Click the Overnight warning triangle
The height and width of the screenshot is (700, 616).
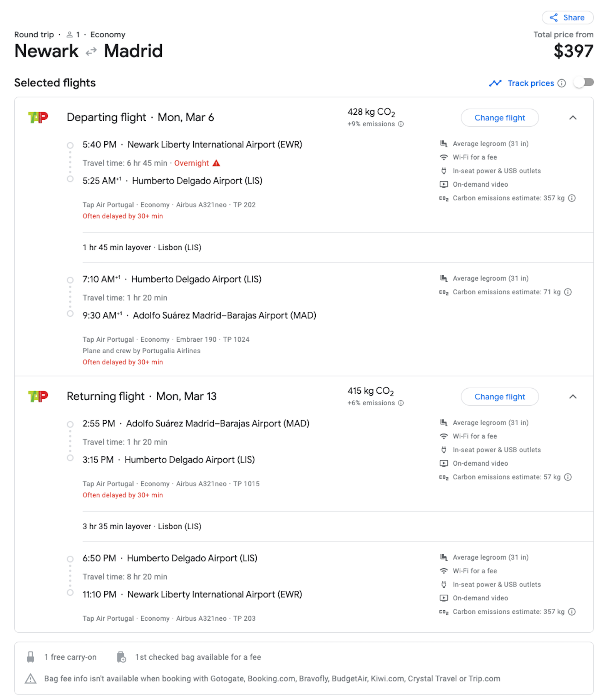(x=216, y=163)
